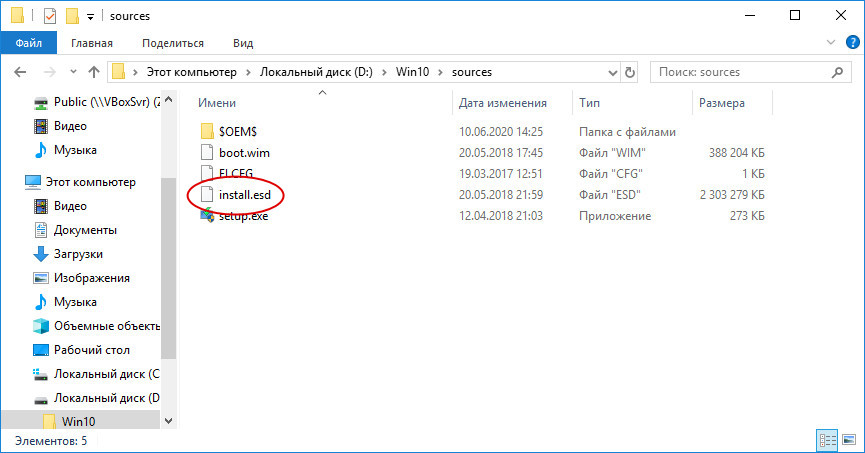This screenshot has height=453, width=865.
Task: Open Рабочий стол in navigation pane
Action: coord(92,350)
